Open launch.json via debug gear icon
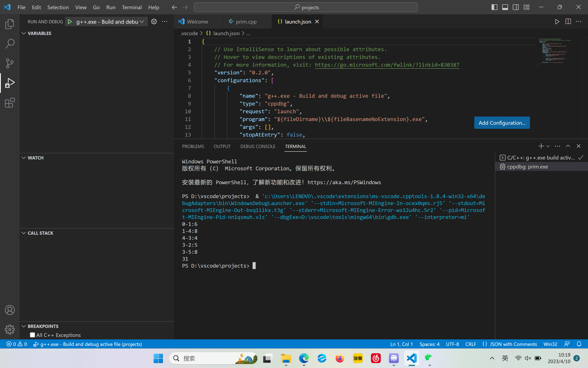Image resolution: width=588 pixels, height=368 pixels. point(154,22)
